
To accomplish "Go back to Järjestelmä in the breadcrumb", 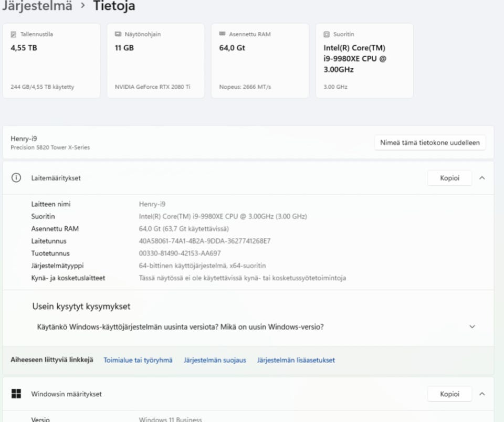I will pyautogui.click(x=37, y=6).
